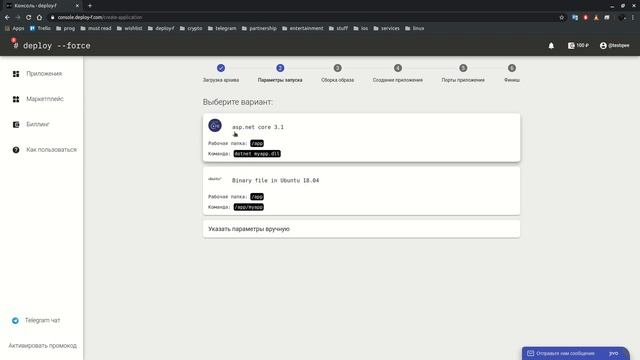Click the browser back arrow
The height and width of the screenshot is (360, 640).
pyautogui.click(x=7, y=18)
